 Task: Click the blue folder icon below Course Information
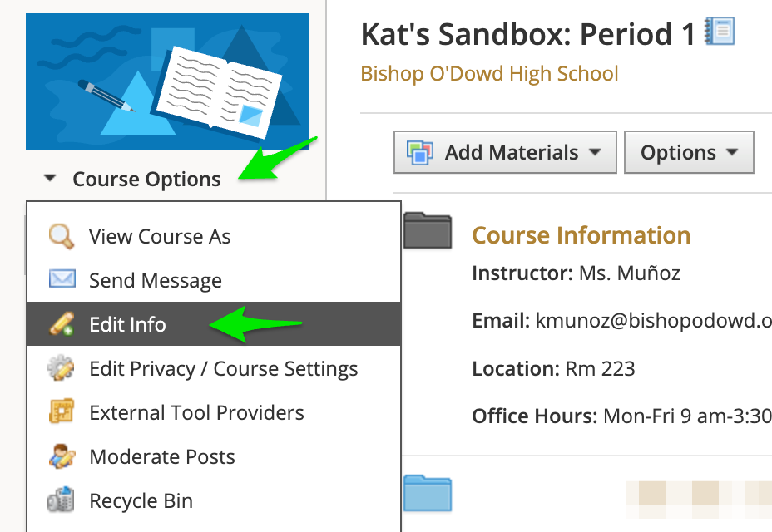click(427, 492)
